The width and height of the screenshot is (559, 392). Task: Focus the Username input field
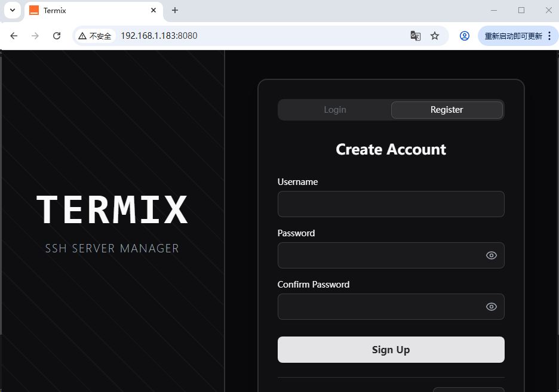pyautogui.click(x=391, y=204)
